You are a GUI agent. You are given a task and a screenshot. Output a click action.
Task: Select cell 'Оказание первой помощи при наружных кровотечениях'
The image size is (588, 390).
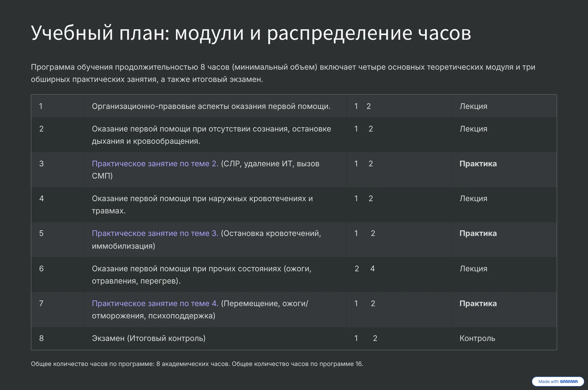coord(202,205)
